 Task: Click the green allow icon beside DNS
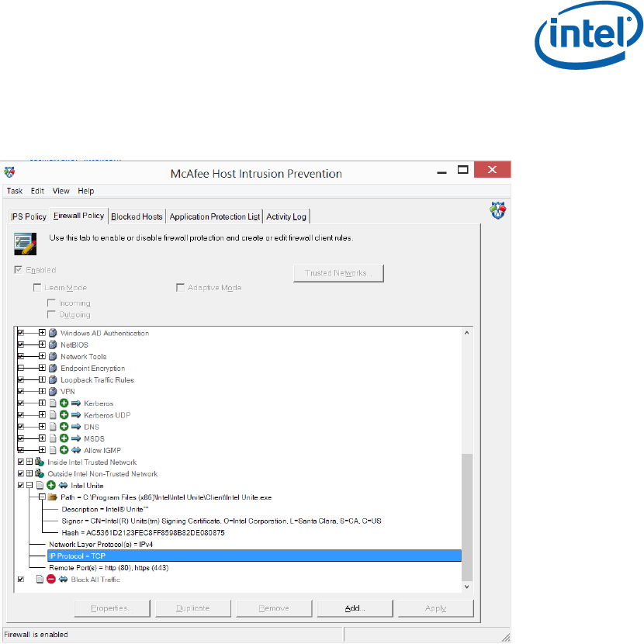point(64,426)
